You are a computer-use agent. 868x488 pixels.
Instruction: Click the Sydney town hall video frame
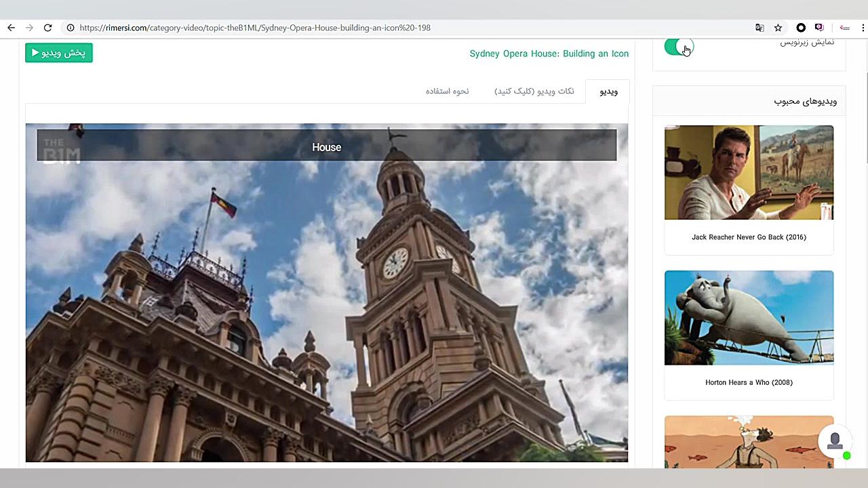click(x=327, y=293)
